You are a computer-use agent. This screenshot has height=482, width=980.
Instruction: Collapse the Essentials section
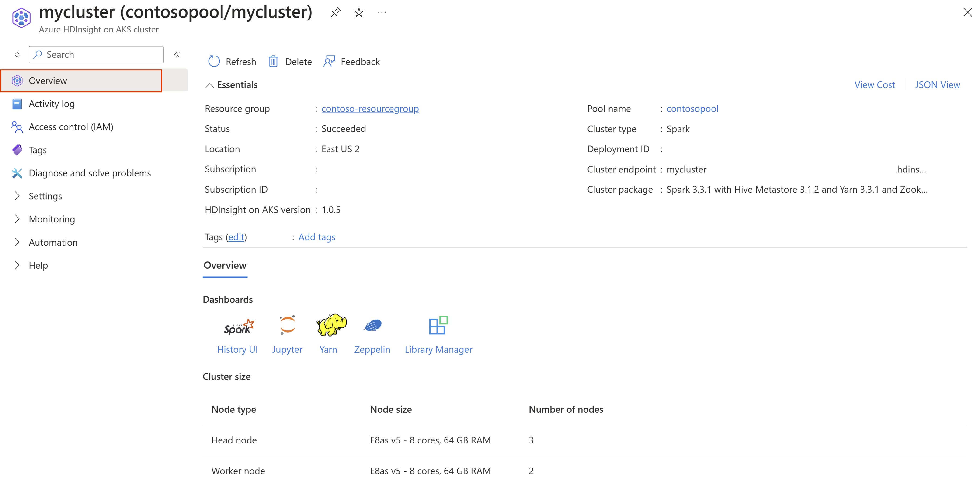(210, 85)
